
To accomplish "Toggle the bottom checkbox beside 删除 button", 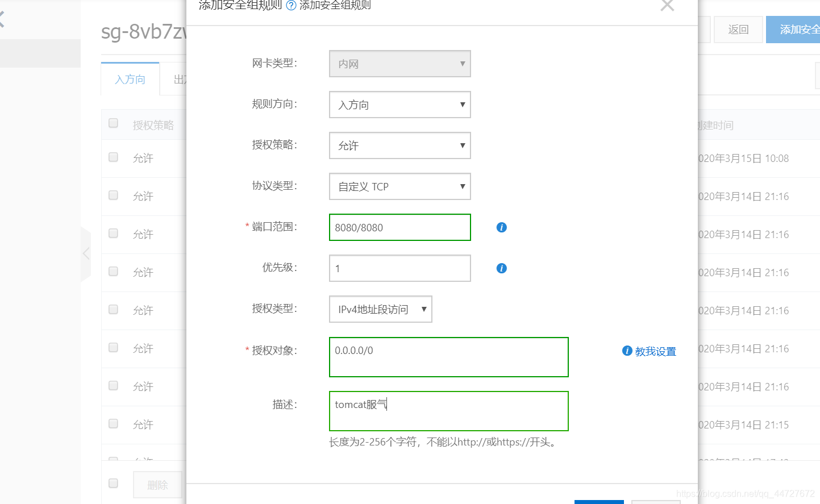I will [113, 483].
